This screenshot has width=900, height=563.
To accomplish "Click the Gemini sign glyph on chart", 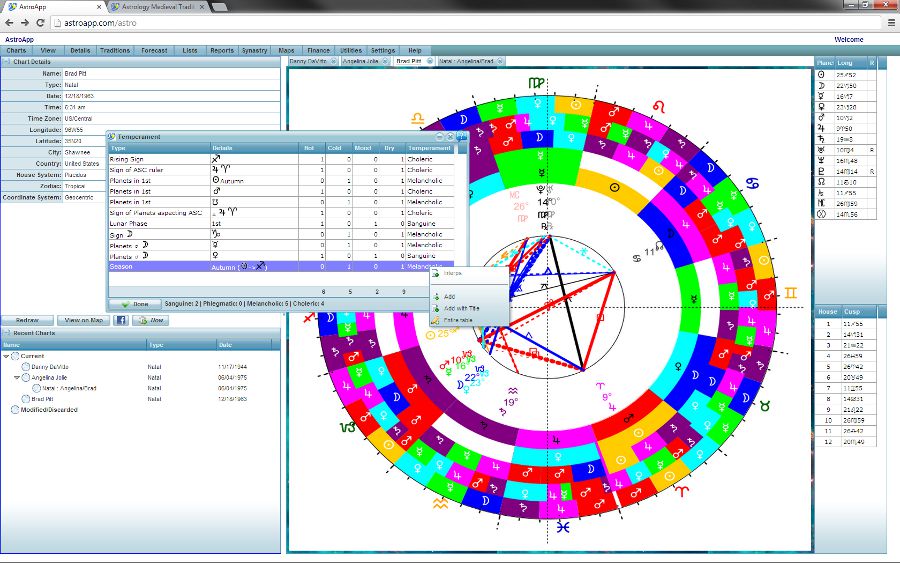I will (x=790, y=292).
